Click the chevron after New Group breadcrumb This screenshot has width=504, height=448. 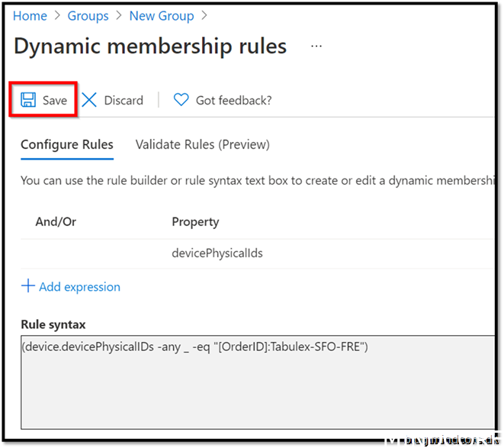click(204, 15)
